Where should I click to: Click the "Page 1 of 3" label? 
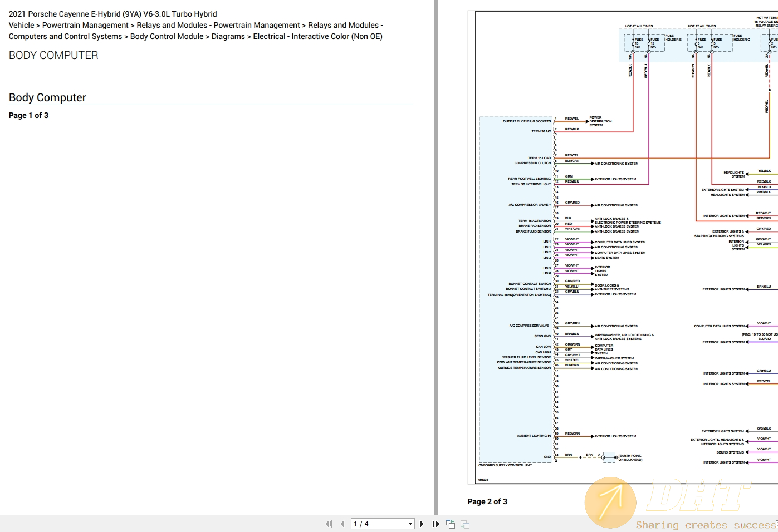click(28, 115)
